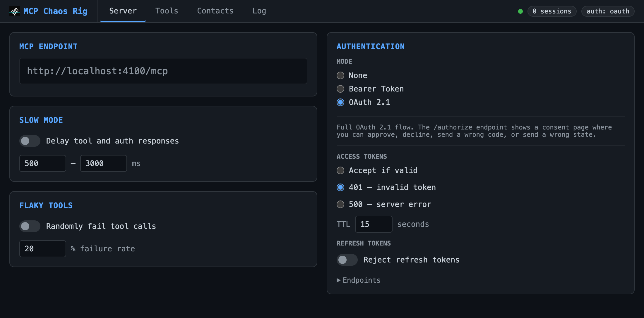Switch to the Tools tab
Viewport: 644px width, 318px height.
click(167, 11)
